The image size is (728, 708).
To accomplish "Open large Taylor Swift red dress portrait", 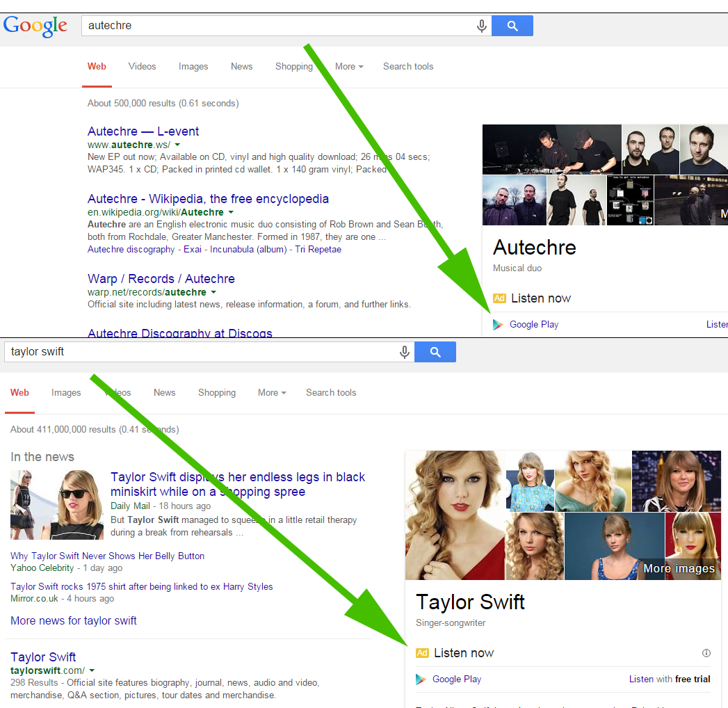I will [x=455, y=515].
